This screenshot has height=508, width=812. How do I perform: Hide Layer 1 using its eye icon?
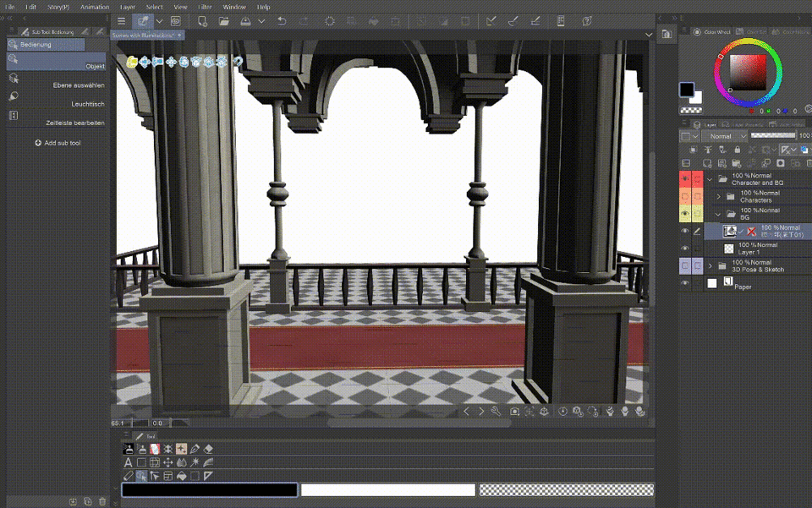click(x=684, y=249)
